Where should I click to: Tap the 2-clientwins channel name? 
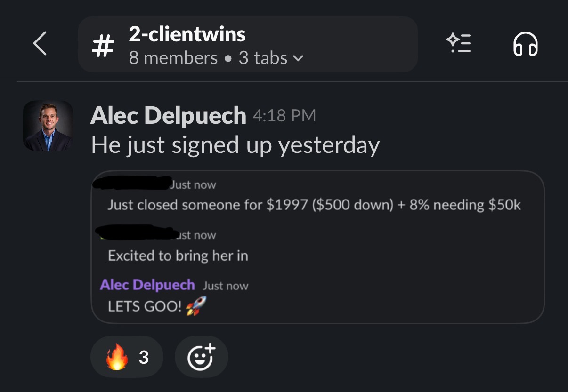187,34
